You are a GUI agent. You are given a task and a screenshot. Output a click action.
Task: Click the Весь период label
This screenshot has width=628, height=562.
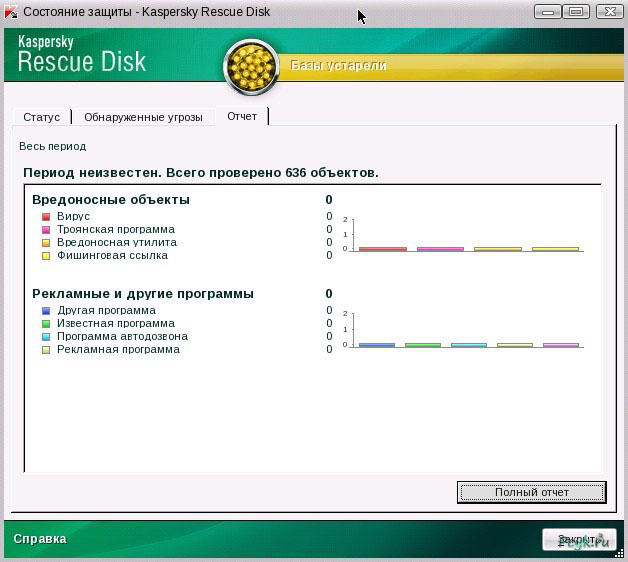tap(52, 146)
